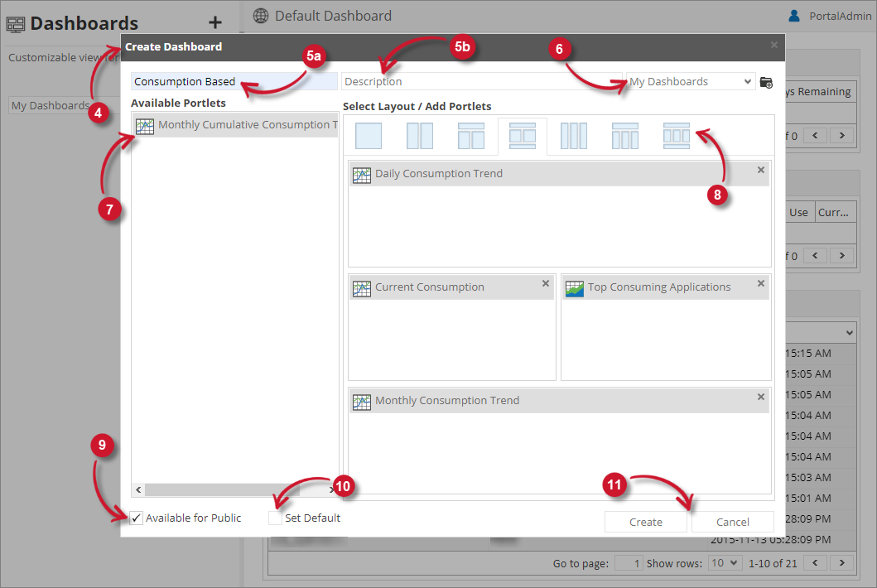
Task: Enable the Set Default checkbox
Action: tap(276, 518)
